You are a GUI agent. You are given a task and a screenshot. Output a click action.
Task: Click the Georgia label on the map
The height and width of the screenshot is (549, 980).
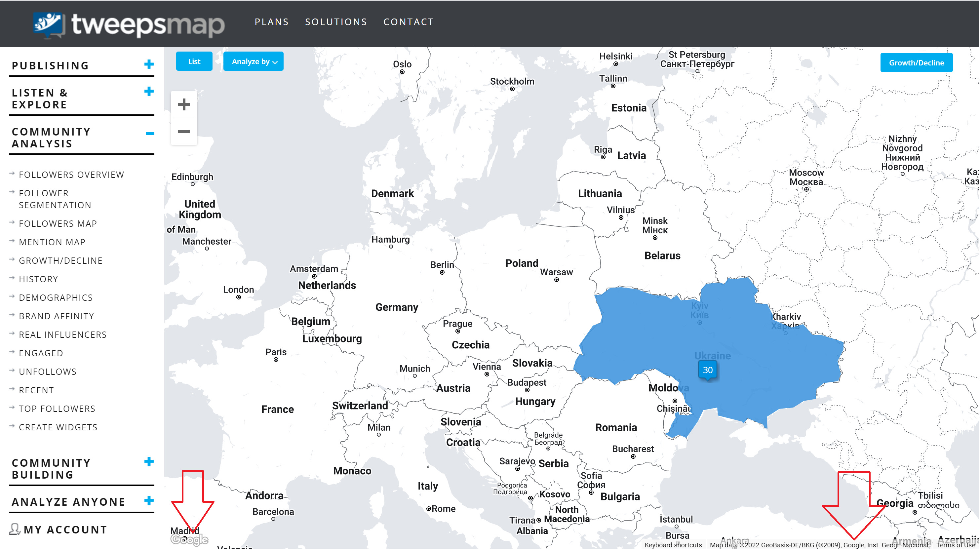[894, 503]
